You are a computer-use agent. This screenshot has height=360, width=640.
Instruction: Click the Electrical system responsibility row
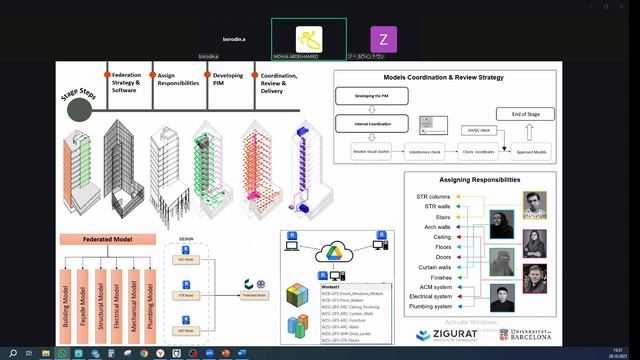[x=431, y=296]
